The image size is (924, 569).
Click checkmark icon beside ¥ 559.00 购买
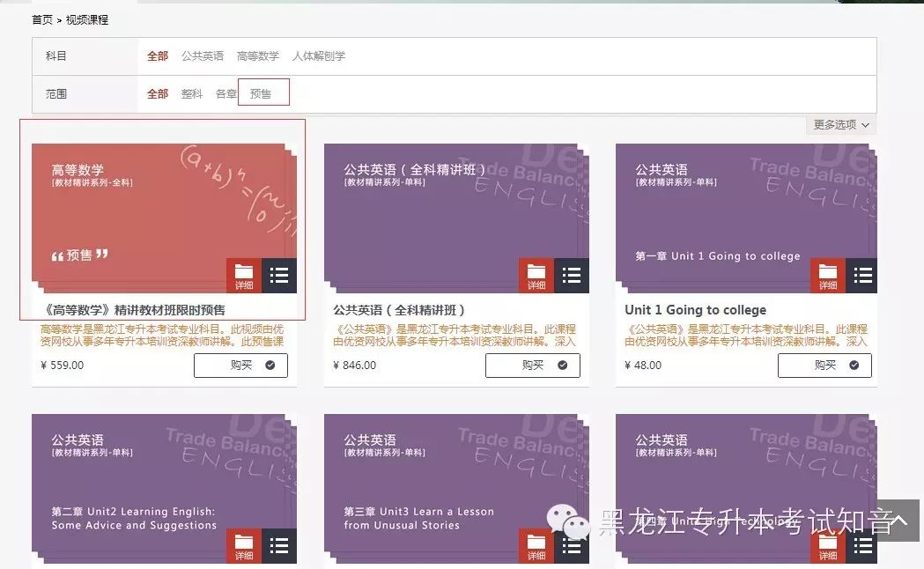[x=270, y=366]
